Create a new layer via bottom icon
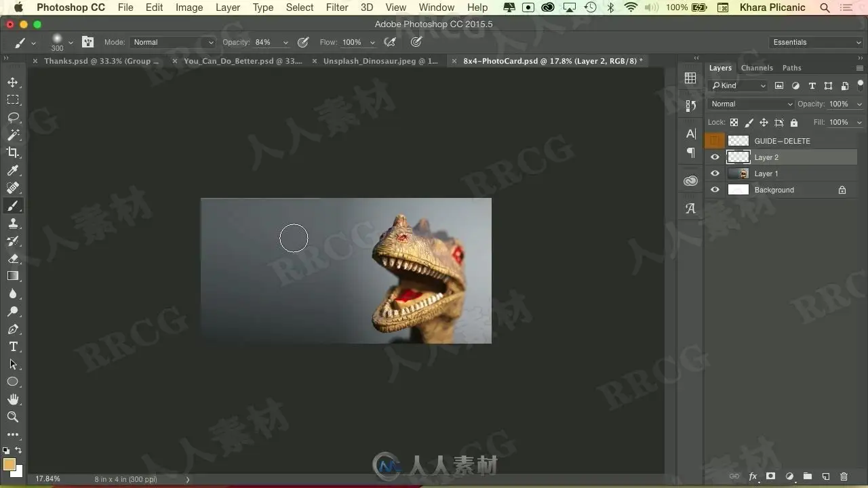Viewport: 868px width, 488px height. click(825, 476)
